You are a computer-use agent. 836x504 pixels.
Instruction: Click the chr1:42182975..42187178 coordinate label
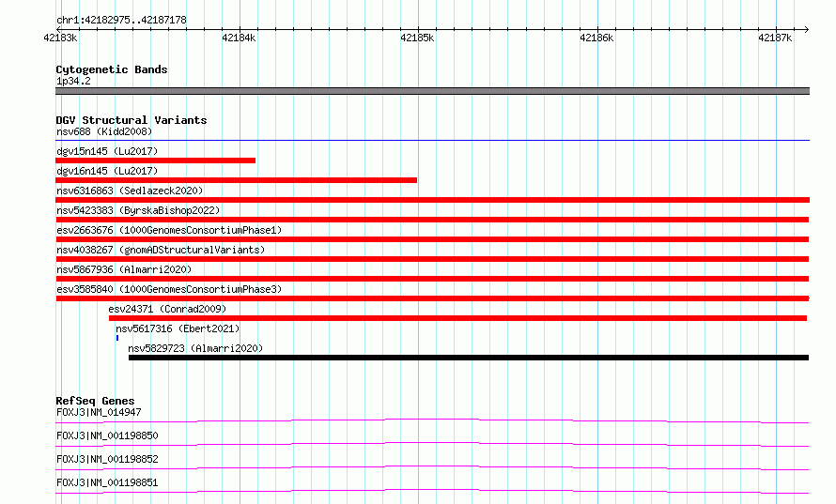pos(121,20)
